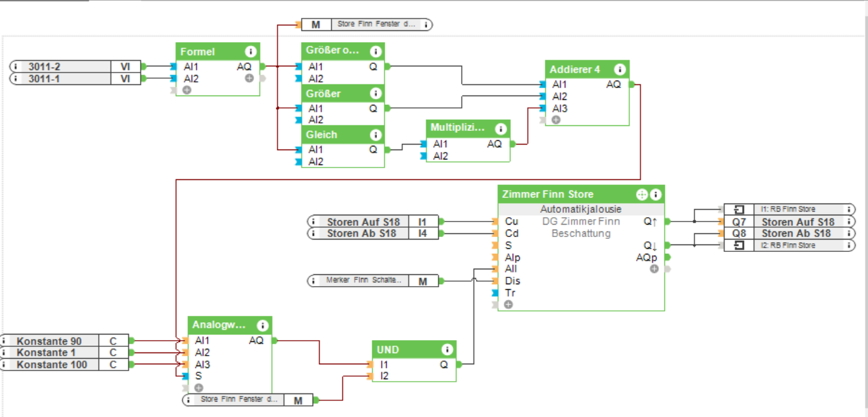
Task: Click plus icon below AI2 on Formel block
Action: coord(187,90)
